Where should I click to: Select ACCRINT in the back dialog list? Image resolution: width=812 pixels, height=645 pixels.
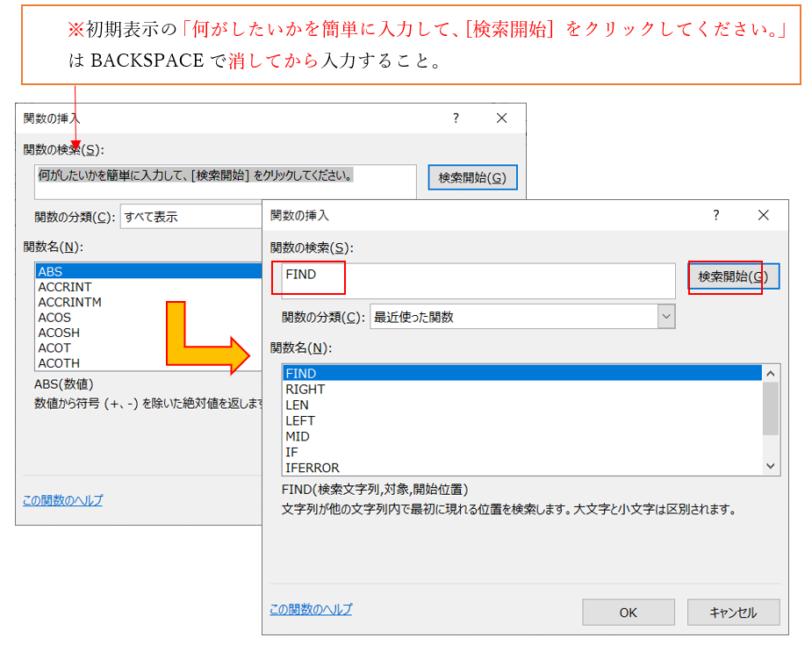point(65,287)
